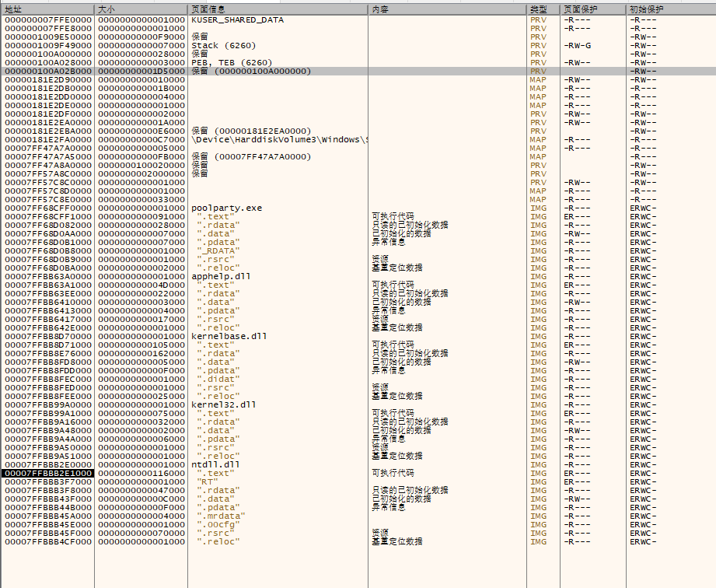Select address 00007FFBB8E76000
The image size is (716, 588).
(48, 354)
